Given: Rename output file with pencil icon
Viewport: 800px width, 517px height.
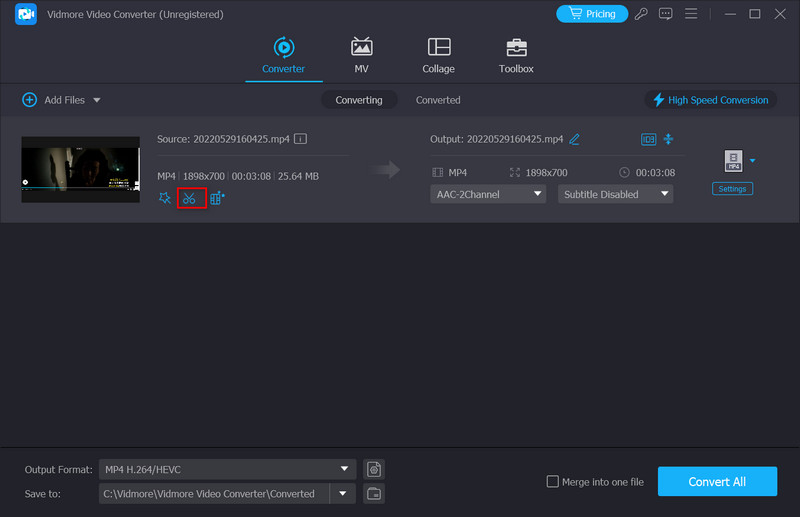Looking at the screenshot, I should tap(575, 139).
